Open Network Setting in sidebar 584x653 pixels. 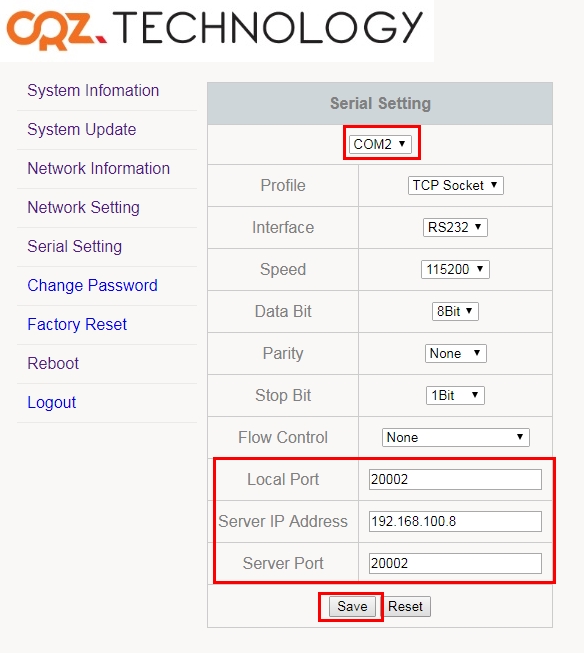[83, 207]
